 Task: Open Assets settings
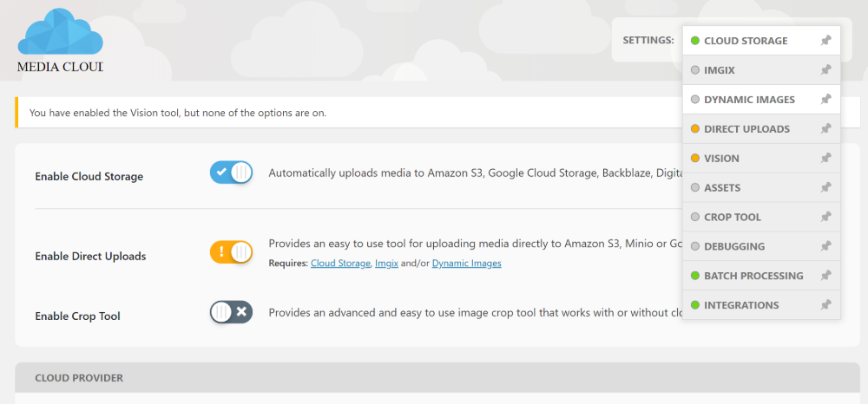(761, 187)
